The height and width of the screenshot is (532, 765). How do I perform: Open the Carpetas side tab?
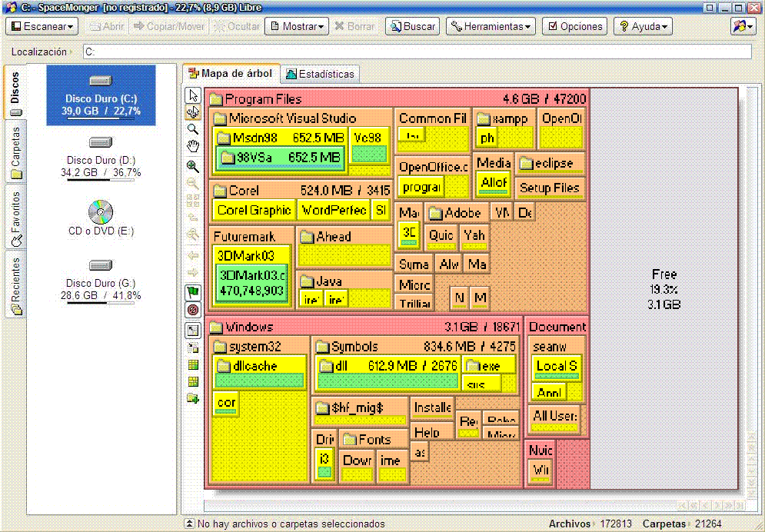pyautogui.click(x=15, y=152)
